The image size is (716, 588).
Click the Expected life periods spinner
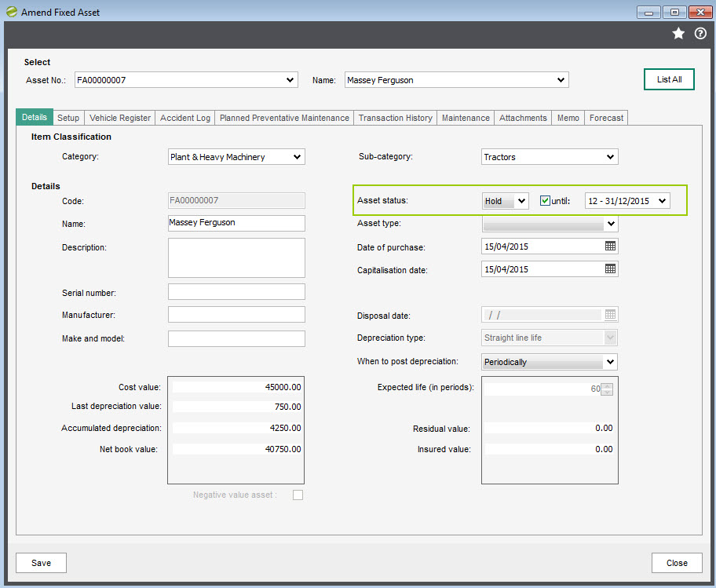point(606,389)
